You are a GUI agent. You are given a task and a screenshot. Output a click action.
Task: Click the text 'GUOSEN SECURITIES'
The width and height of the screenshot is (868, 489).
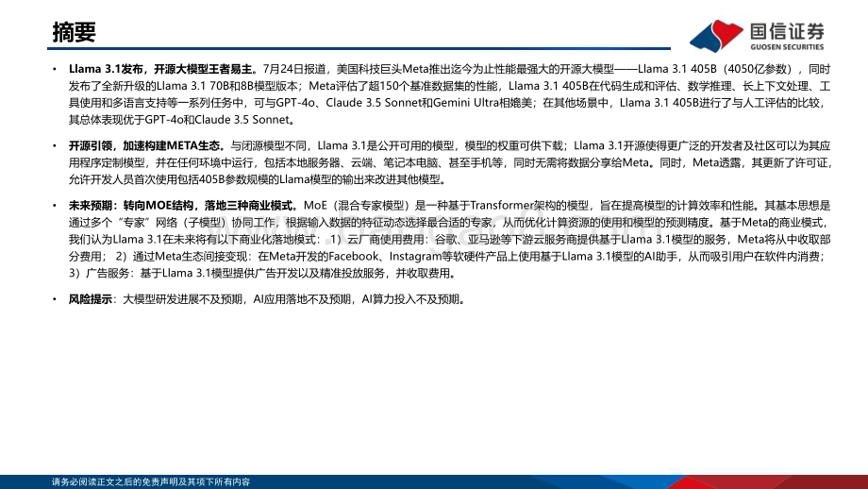click(x=787, y=47)
